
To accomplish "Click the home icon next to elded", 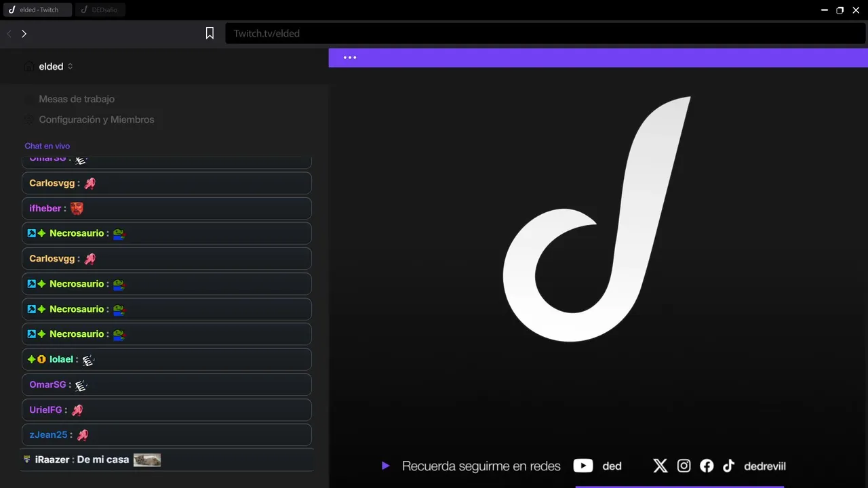I will click(x=28, y=66).
